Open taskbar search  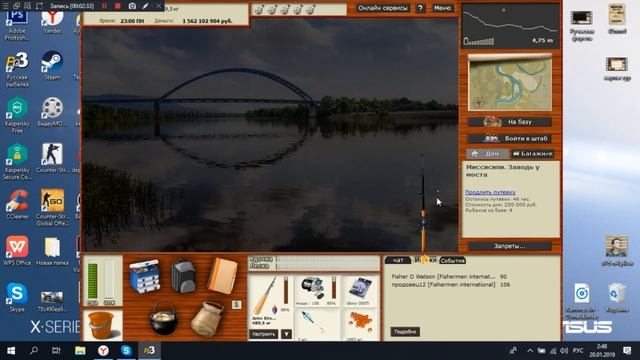pyautogui.click(x=34, y=351)
